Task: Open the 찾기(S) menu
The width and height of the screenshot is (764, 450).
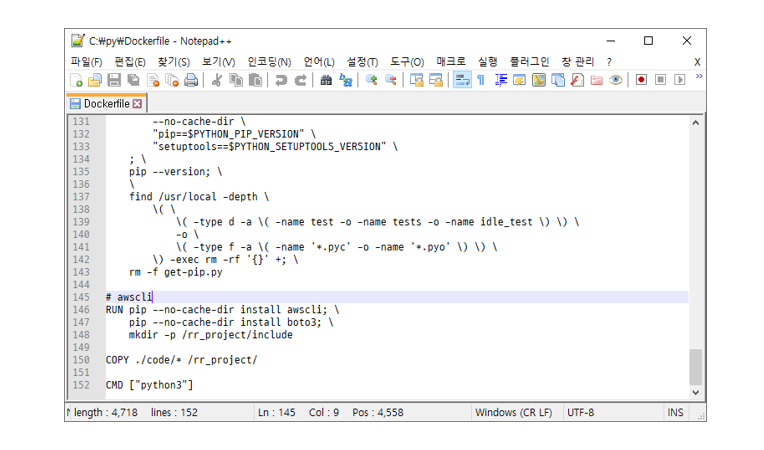Action: click(x=173, y=62)
